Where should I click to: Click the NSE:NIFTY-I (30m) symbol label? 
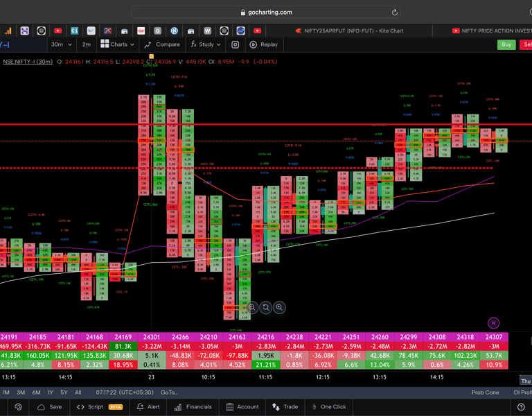[x=28, y=62]
